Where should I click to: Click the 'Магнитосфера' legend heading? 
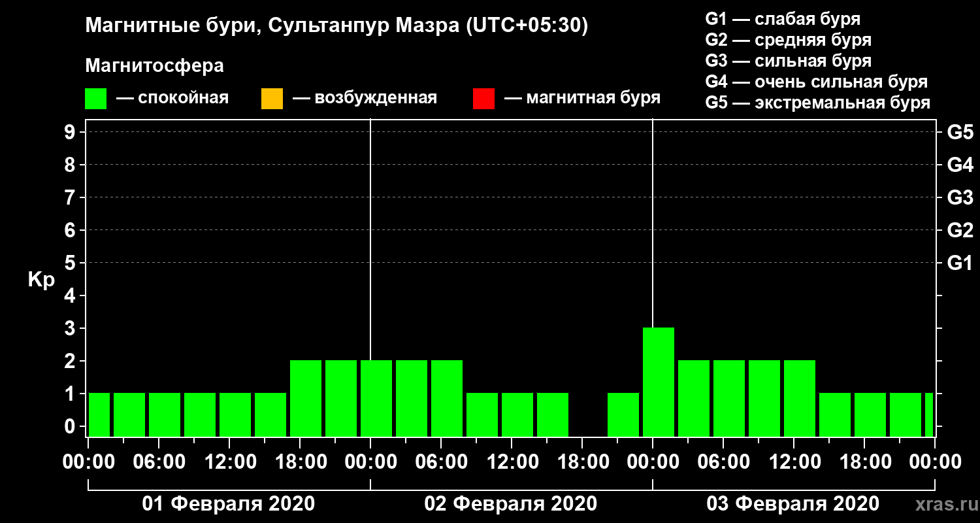click(154, 66)
